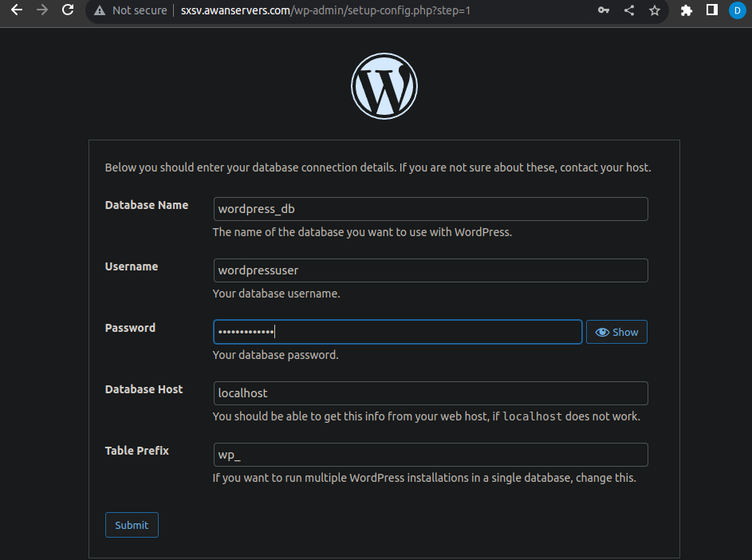
Task: Focus the Table Prefix field
Action: tap(431, 455)
